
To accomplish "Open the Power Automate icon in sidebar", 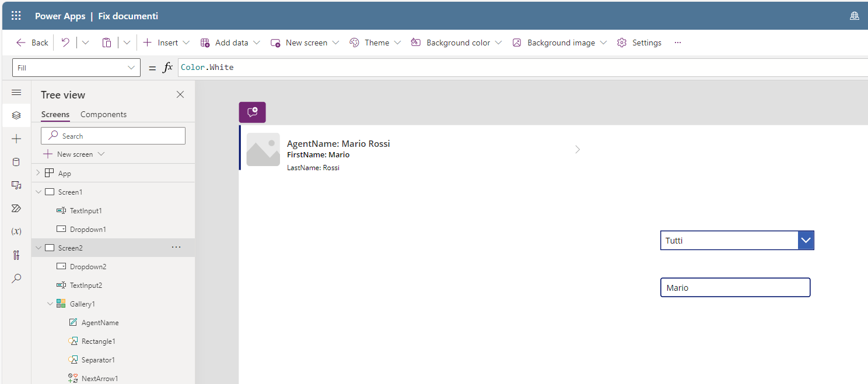I will (x=16, y=208).
